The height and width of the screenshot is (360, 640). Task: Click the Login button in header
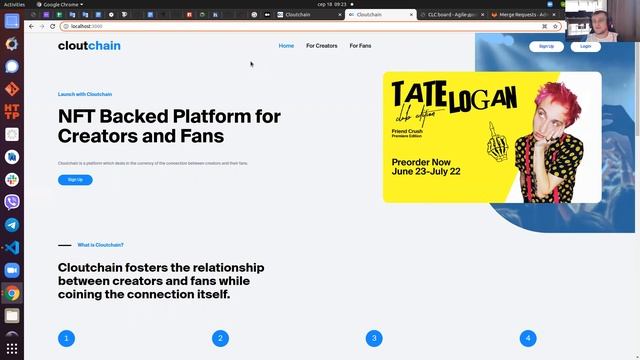pos(585,47)
